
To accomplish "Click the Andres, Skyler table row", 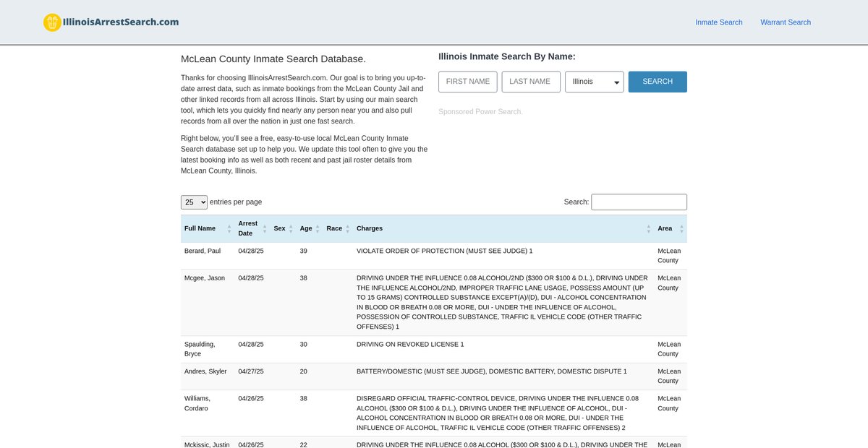I will point(433,376).
